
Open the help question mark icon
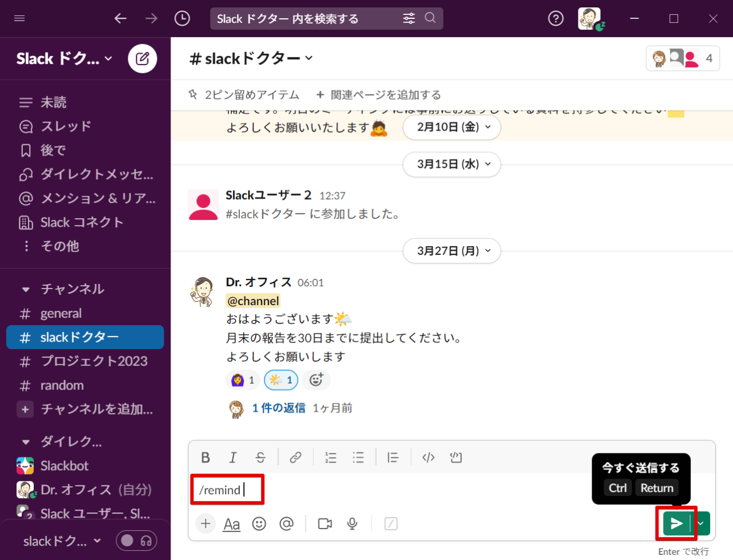tap(555, 18)
